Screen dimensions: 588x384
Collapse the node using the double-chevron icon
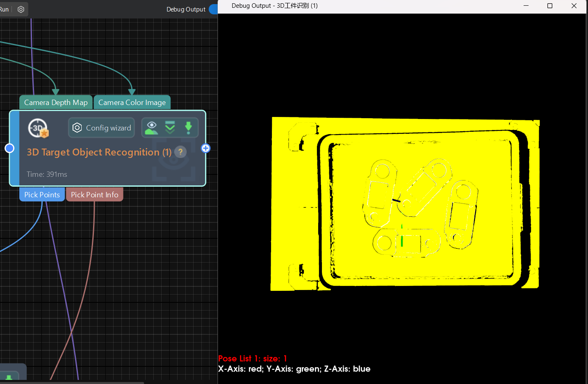[x=170, y=128]
